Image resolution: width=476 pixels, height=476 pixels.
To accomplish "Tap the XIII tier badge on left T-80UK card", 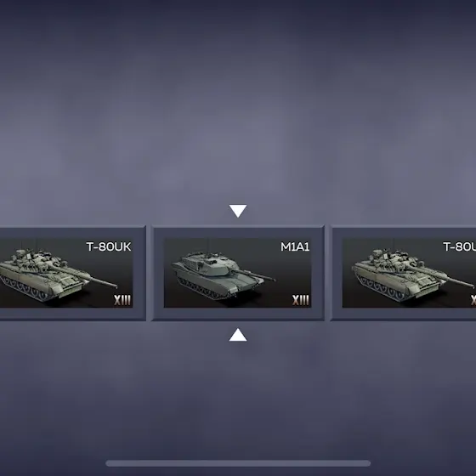I will coord(122,300).
